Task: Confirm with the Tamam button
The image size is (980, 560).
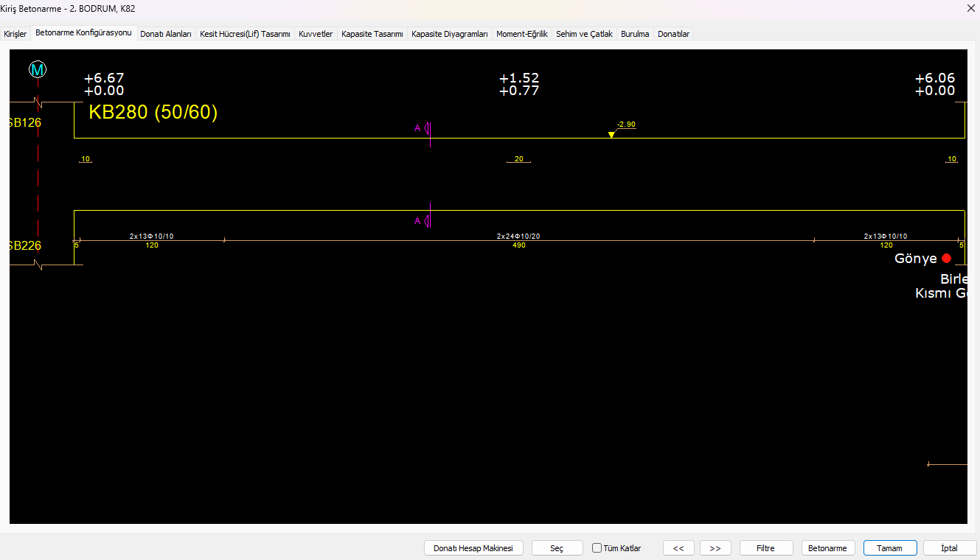Action: tap(890, 548)
